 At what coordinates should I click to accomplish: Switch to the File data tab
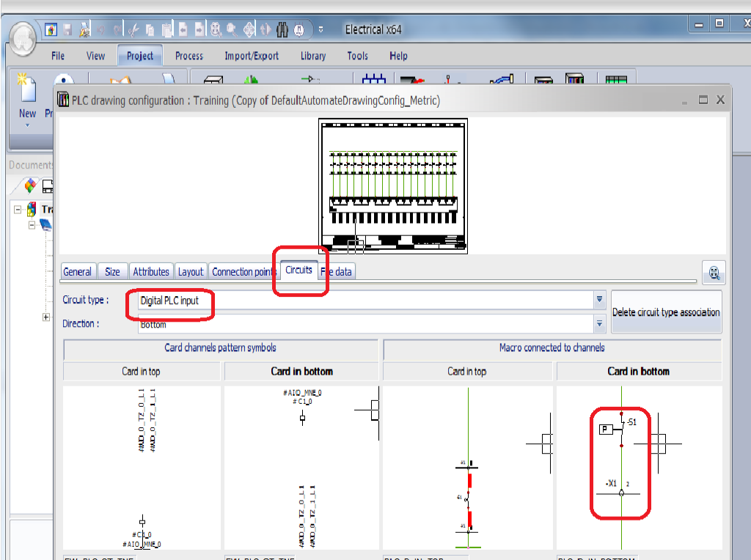336,270
